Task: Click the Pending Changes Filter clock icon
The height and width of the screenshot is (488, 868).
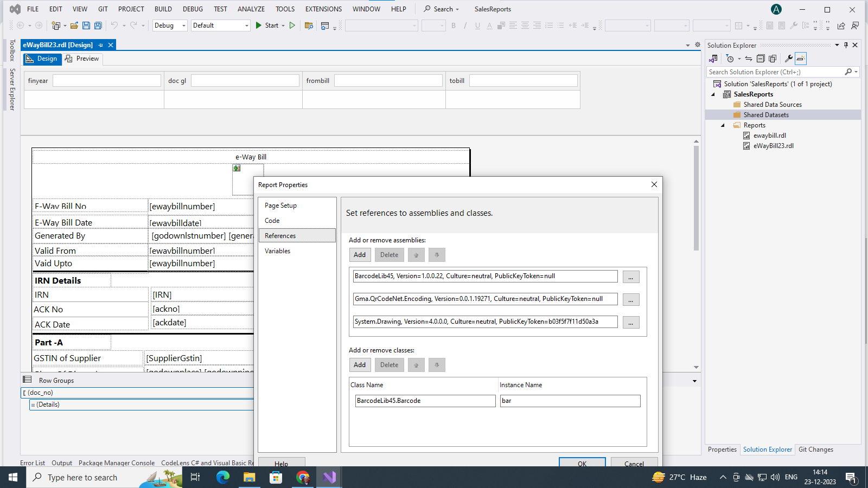Action: (730, 59)
